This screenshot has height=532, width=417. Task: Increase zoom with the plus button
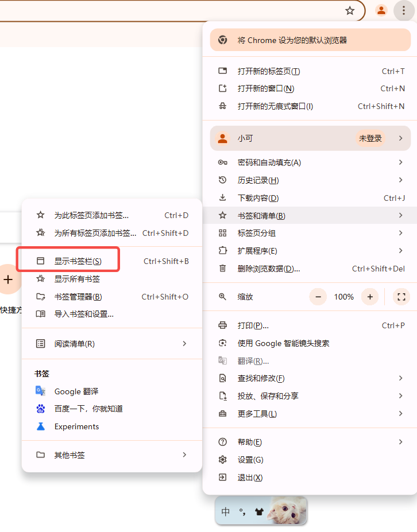pos(370,297)
